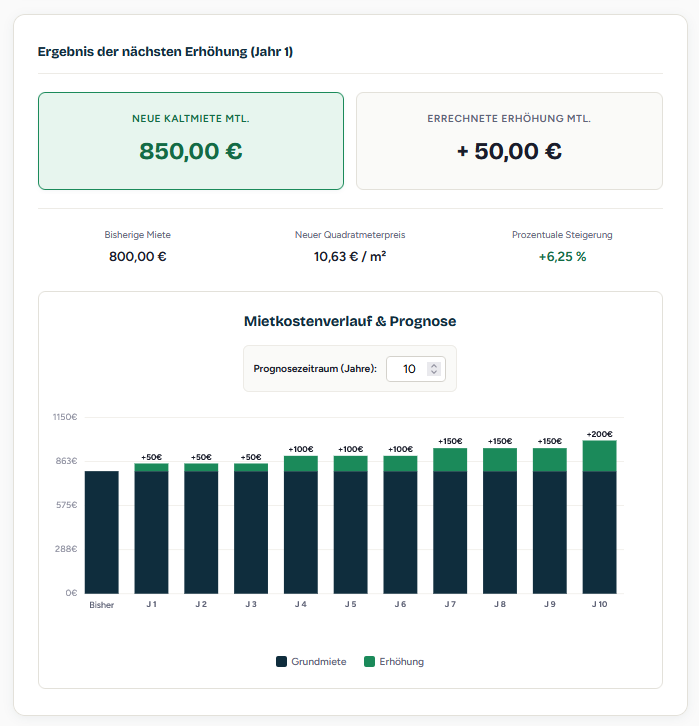Toggle the Grundmiete legend entry
Image resolution: width=699 pixels, height=726 pixels.
(311, 662)
